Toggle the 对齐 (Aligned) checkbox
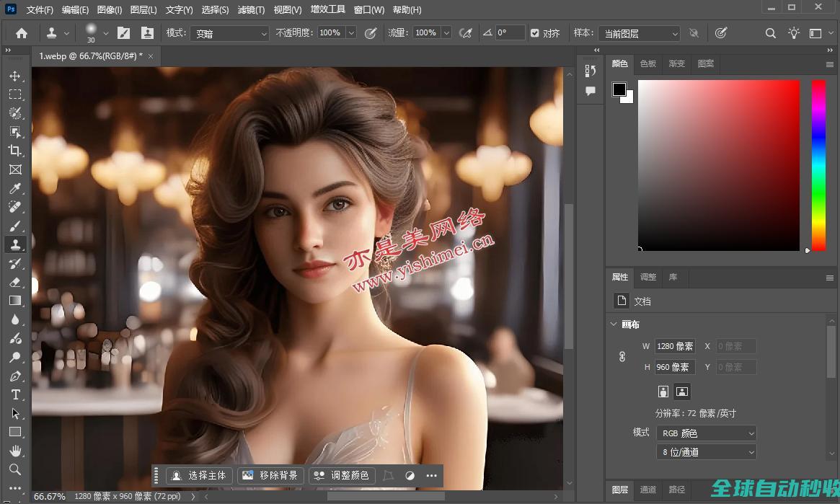The width and height of the screenshot is (840, 504). (x=534, y=33)
